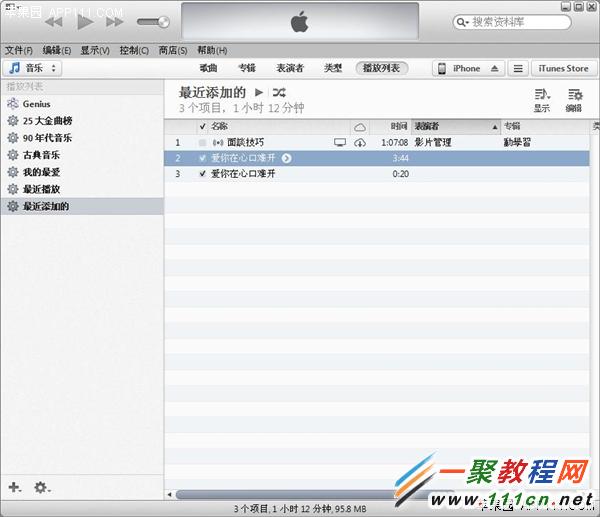Open the 控制(C) menu

pyautogui.click(x=134, y=50)
